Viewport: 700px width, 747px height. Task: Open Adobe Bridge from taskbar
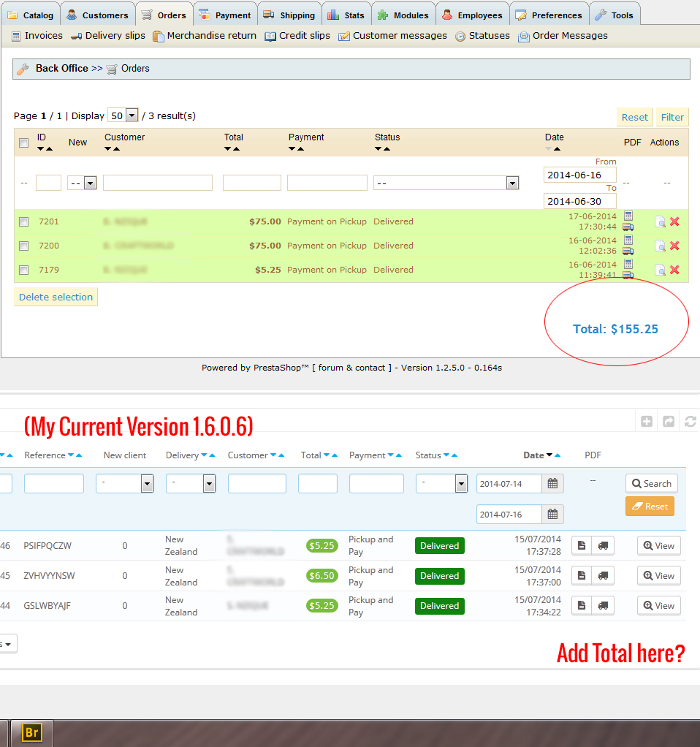pyautogui.click(x=32, y=732)
